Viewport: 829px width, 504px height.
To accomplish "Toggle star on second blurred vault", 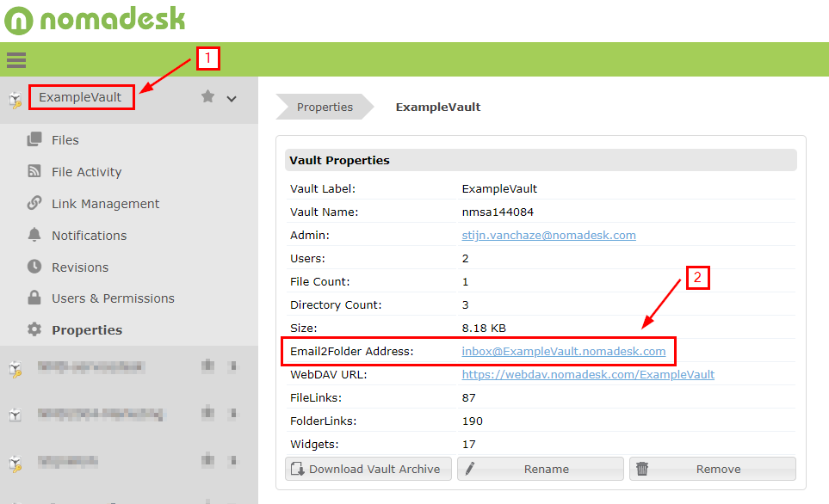I will tap(207, 412).
